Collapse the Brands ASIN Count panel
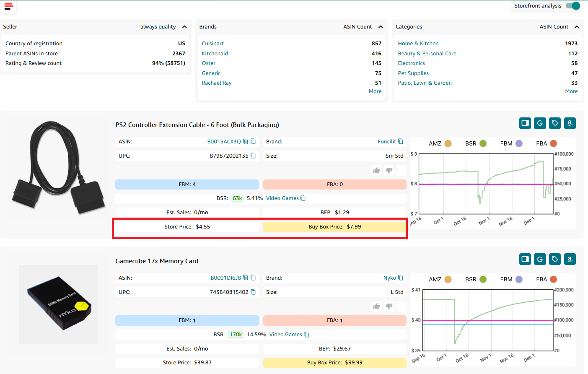Image resolution: width=588 pixels, height=374 pixels. point(381,27)
